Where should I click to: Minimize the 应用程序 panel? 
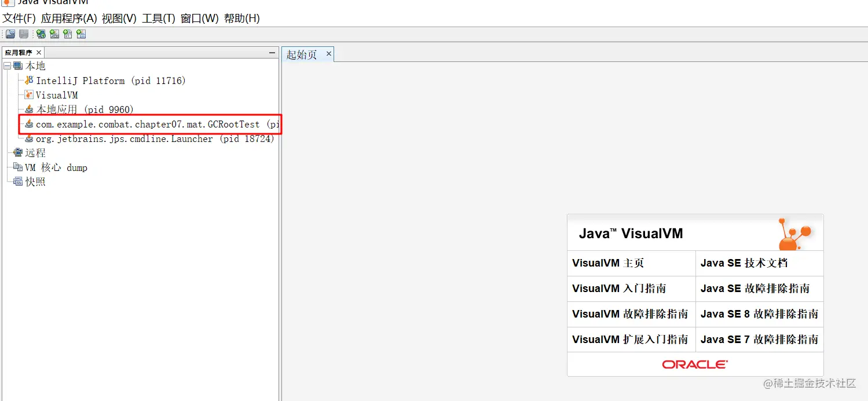(272, 53)
